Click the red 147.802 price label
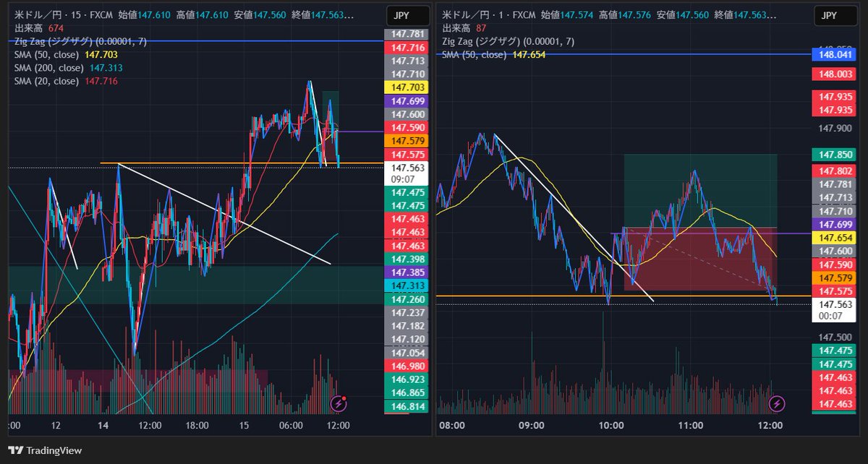 click(x=835, y=170)
